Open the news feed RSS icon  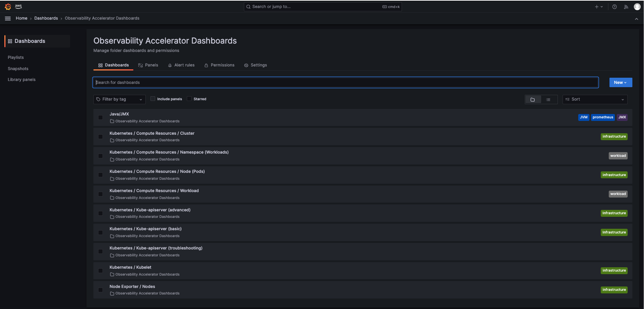(x=626, y=7)
